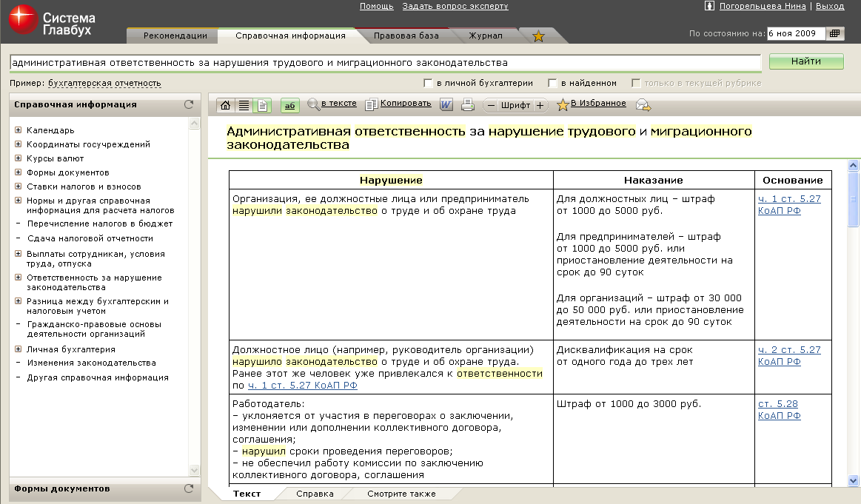
Task: Click the Найти search button
Action: click(x=805, y=62)
